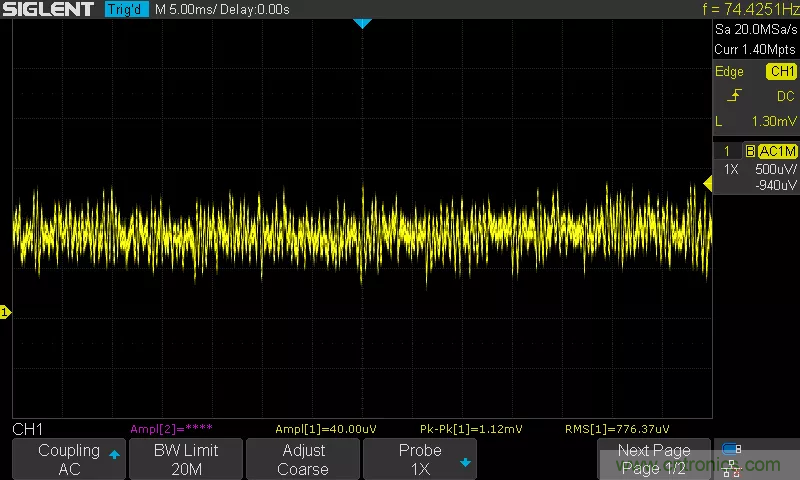Click the SIGLENT logo

point(48,9)
